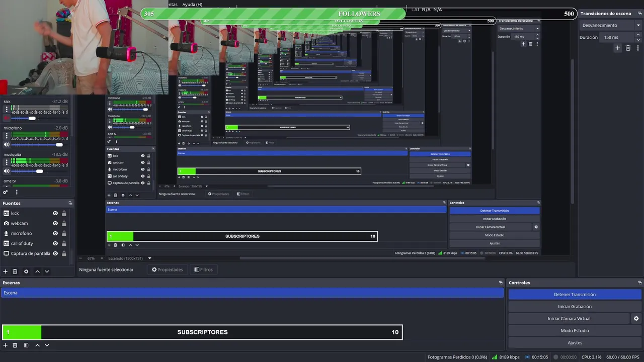Screen dimensions: 644x362
Task: Lock the kick source in main Fuentes
Action: point(64,213)
